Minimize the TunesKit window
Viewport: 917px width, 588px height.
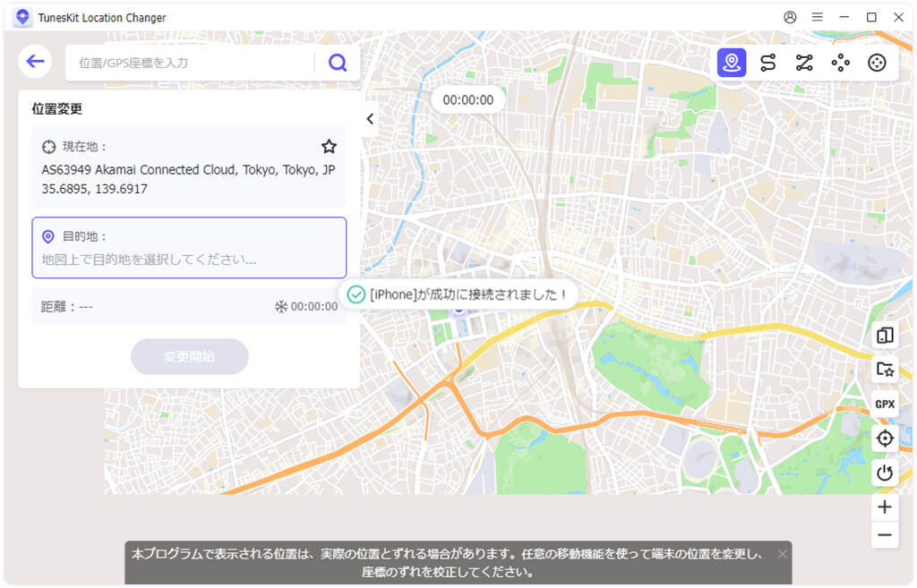(x=844, y=18)
